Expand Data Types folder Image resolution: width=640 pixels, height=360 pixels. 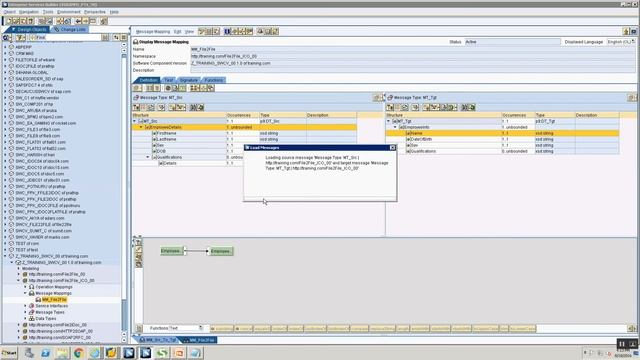coord(25,318)
